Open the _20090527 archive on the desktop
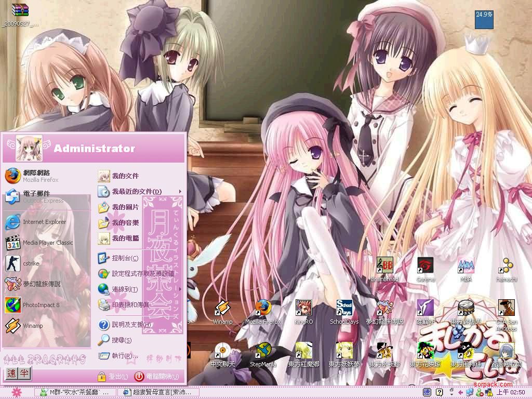The height and width of the screenshot is (399, 532). pyautogui.click(x=20, y=15)
